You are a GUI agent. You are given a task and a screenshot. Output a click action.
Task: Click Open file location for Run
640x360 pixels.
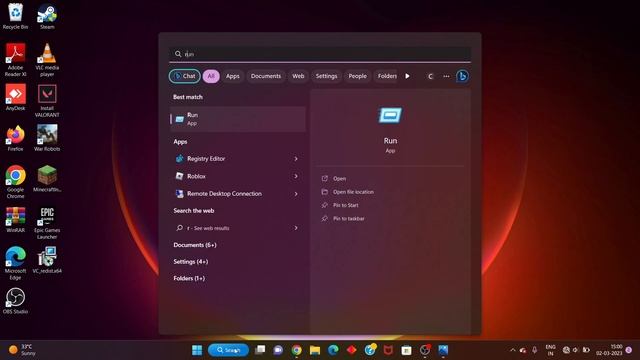[x=353, y=192]
